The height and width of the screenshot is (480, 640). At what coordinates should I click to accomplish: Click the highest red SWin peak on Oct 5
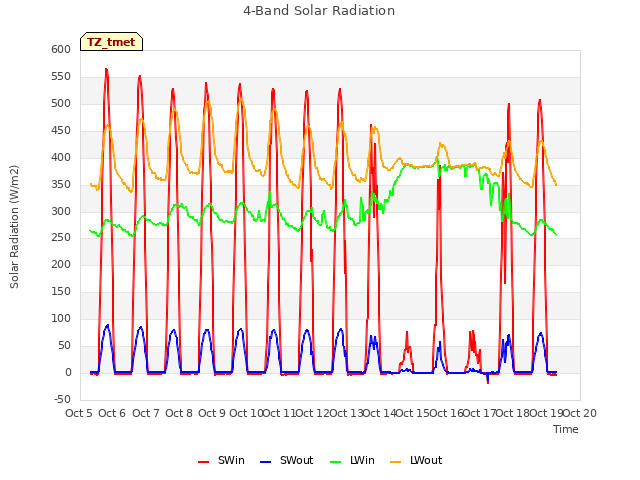click(x=107, y=70)
